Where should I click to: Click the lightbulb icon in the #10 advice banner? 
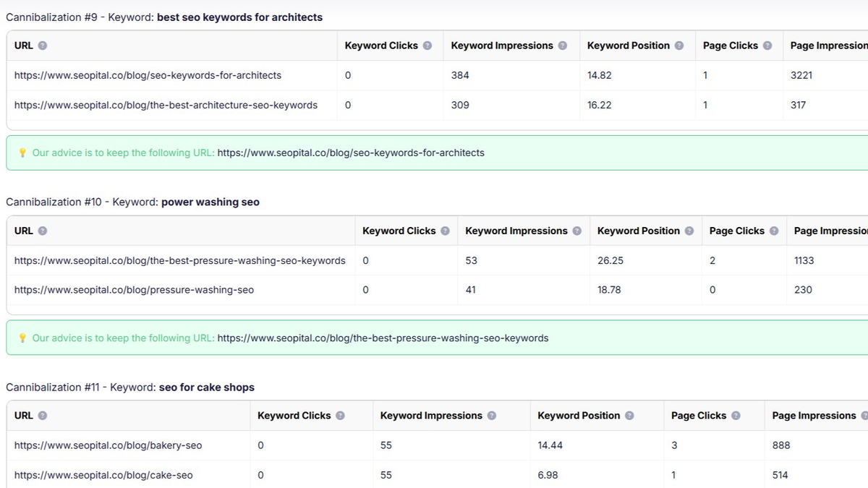22,338
